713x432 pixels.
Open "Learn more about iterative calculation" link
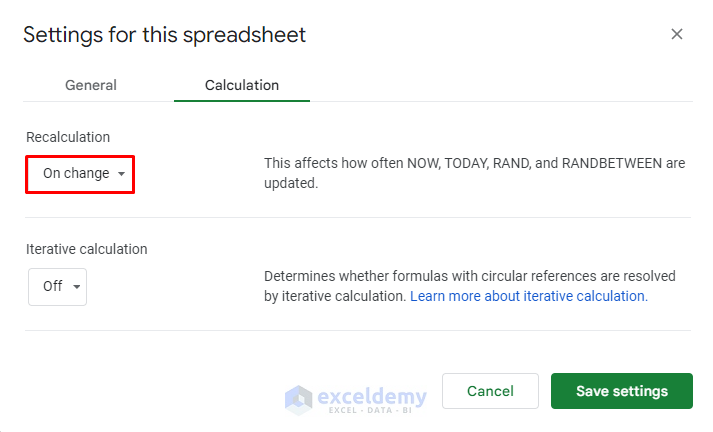pyautogui.click(x=529, y=296)
